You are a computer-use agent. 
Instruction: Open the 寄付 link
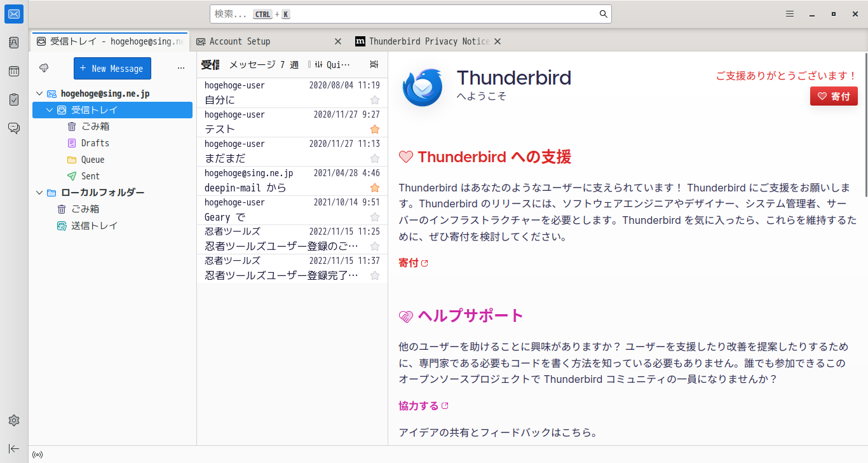coord(413,263)
